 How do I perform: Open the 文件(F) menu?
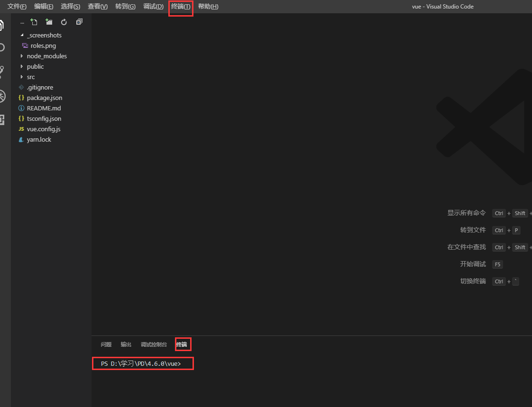pos(17,7)
